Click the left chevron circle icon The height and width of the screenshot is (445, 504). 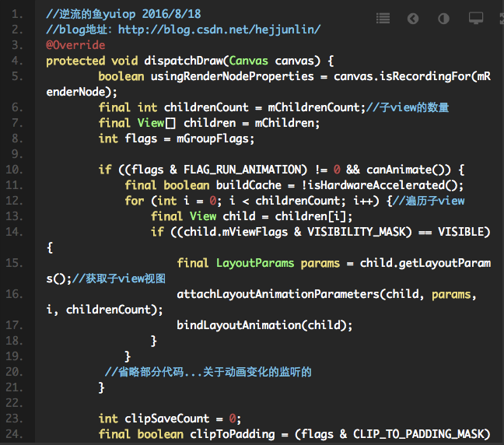[x=413, y=18]
